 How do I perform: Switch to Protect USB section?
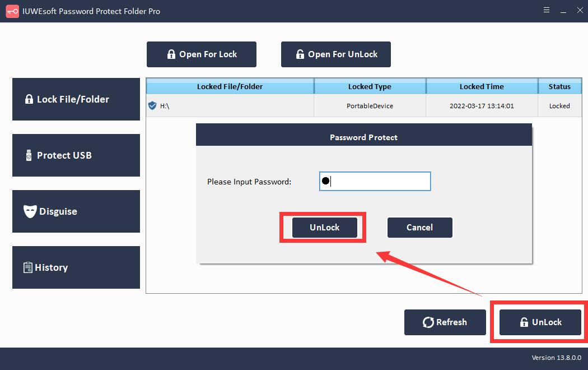(76, 155)
